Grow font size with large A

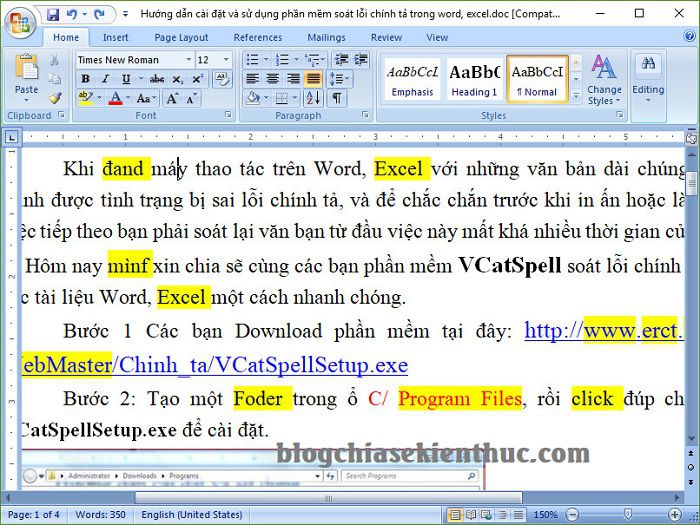[x=172, y=98]
